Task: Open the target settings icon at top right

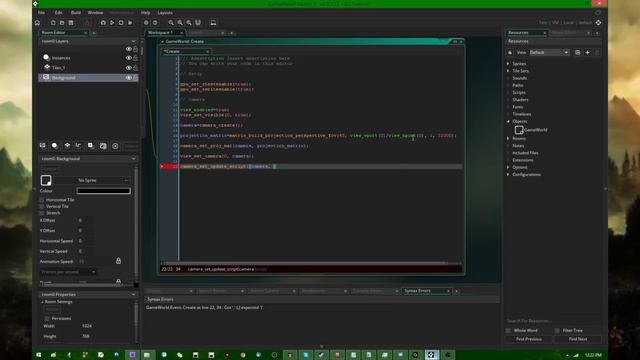Action: (598, 23)
